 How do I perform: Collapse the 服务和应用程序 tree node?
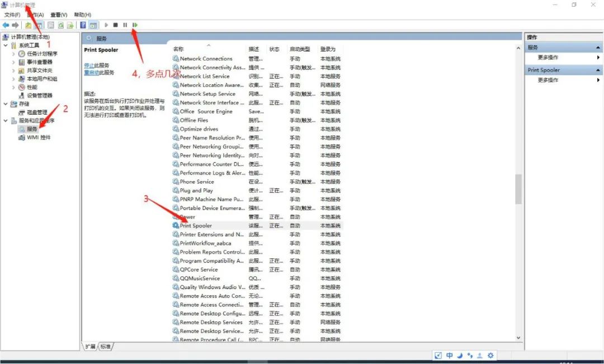click(6, 121)
